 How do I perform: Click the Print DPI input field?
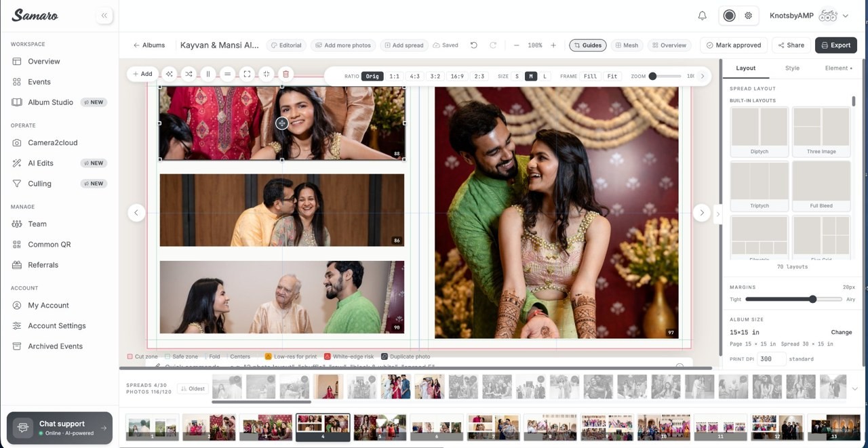click(x=771, y=359)
